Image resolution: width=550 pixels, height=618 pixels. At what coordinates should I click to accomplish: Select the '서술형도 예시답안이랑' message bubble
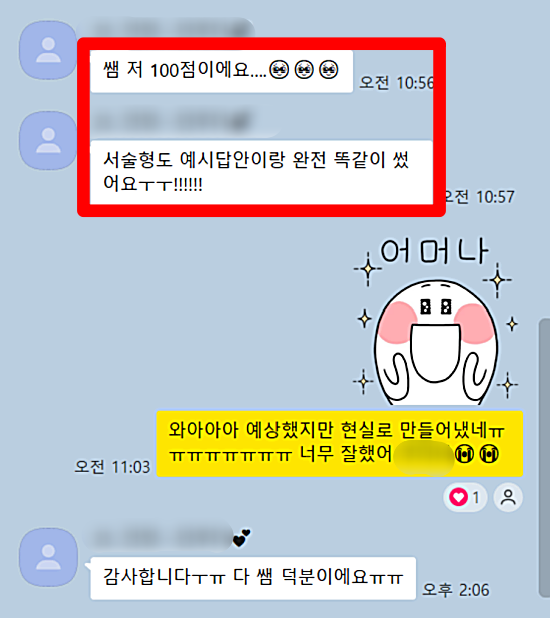click(x=261, y=172)
